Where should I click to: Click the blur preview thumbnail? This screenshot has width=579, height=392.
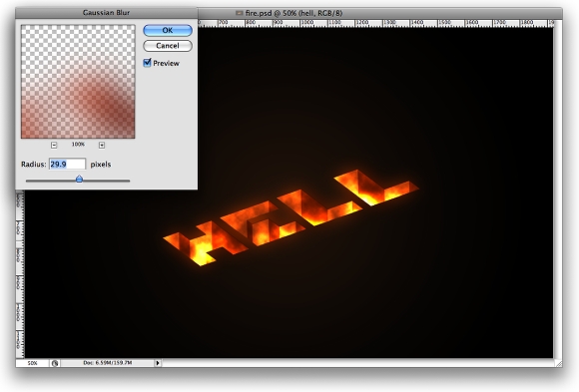[x=78, y=82]
